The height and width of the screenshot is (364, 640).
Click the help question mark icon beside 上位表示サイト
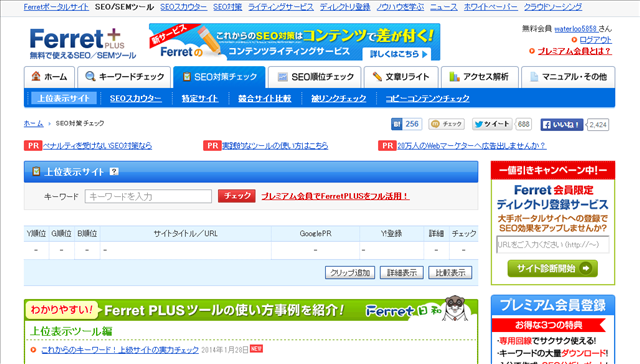[x=114, y=172]
